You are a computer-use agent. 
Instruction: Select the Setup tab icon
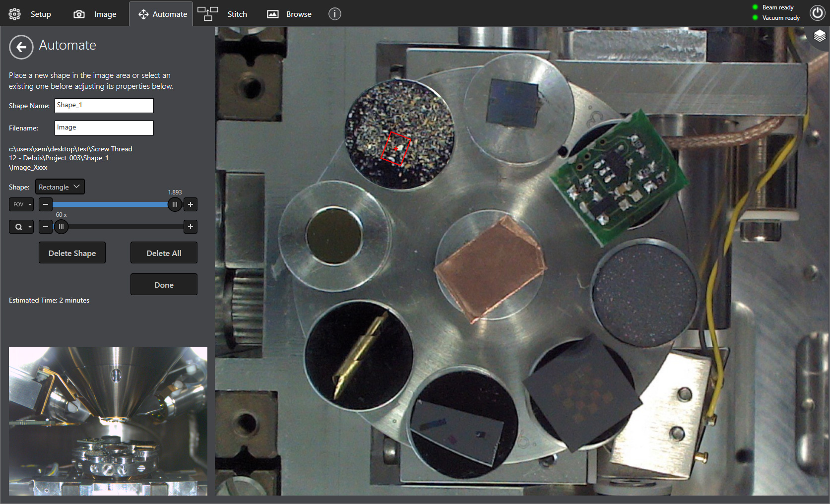pyautogui.click(x=14, y=14)
